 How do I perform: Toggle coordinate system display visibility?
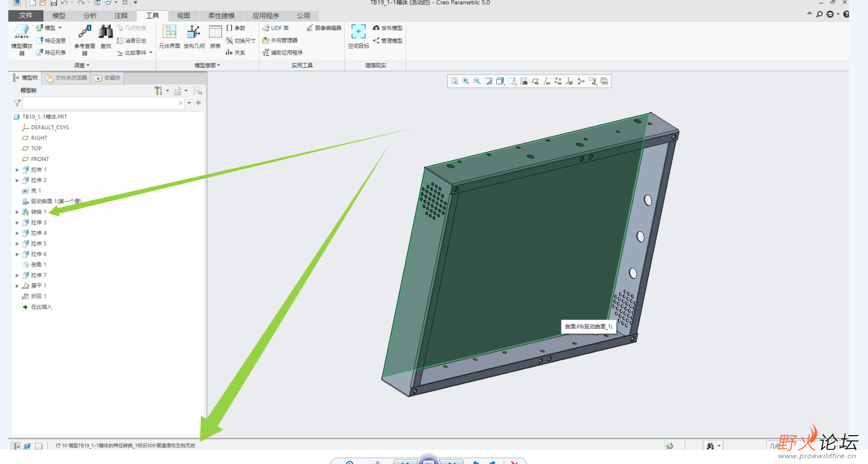click(569, 81)
